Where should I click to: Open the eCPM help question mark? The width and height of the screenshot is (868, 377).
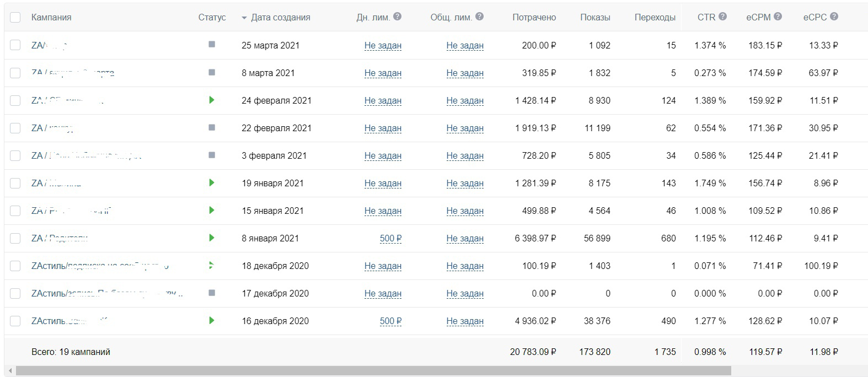click(x=778, y=17)
